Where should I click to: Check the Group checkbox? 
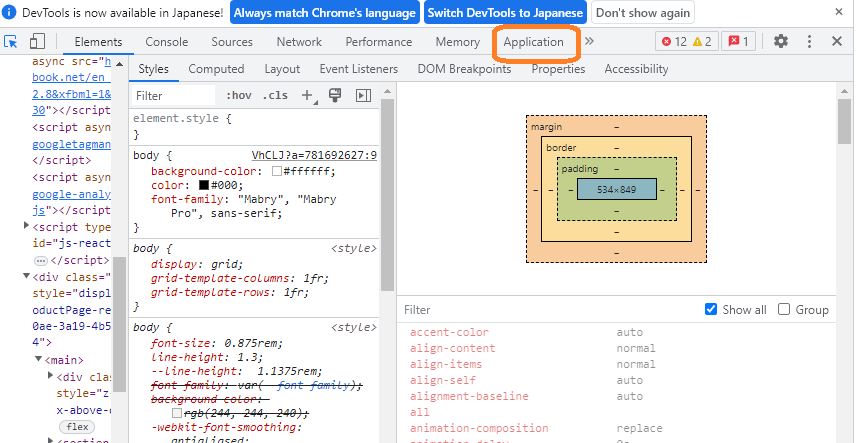784,309
